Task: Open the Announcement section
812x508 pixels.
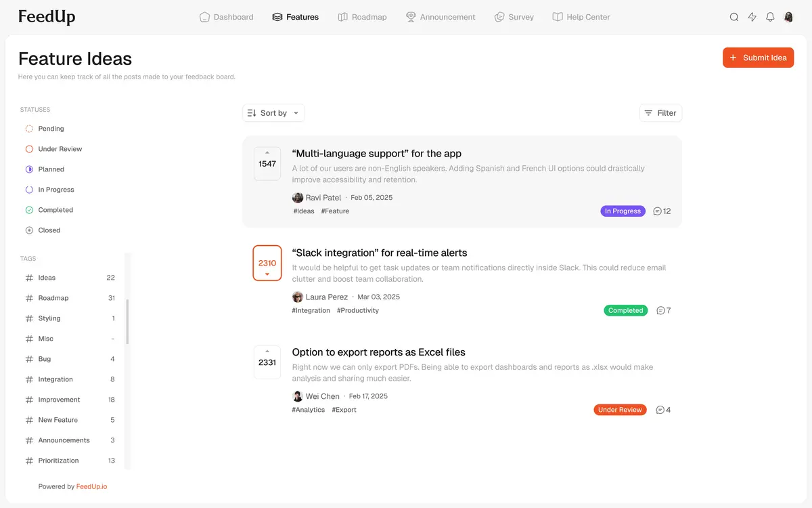Action: 441,17
